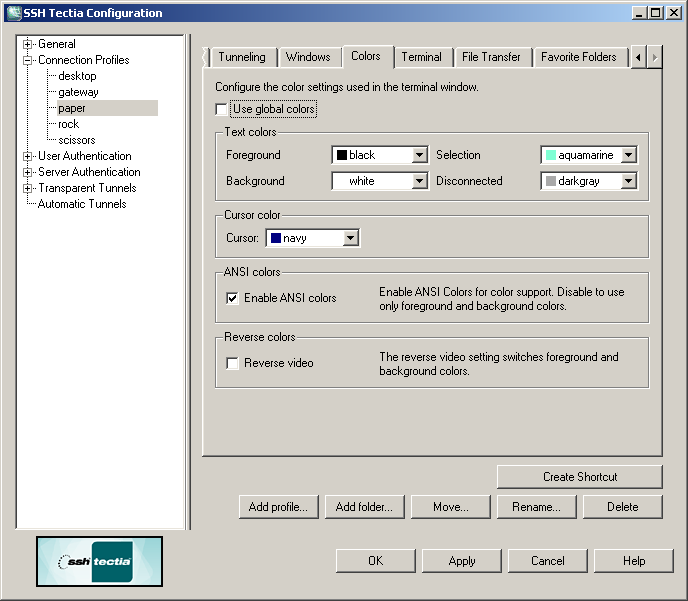Screen dimensions: 688x601
Task: Switch to the Tunneling tab
Action: click(242, 57)
